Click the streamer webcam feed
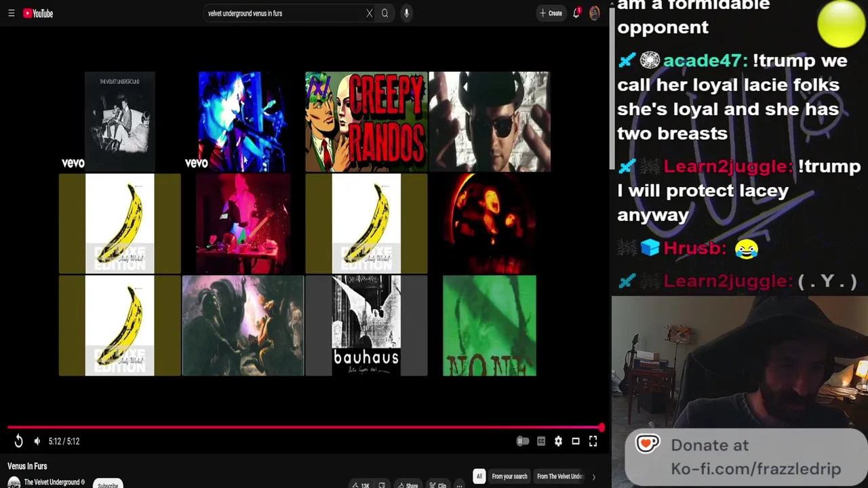This screenshot has height=488, width=868. pos(739,363)
